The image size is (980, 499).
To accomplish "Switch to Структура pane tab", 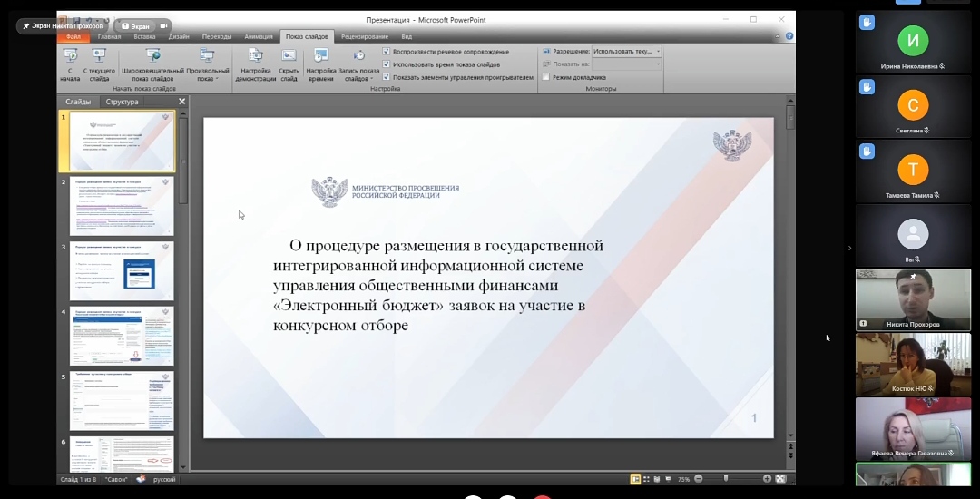I will click(x=122, y=102).
